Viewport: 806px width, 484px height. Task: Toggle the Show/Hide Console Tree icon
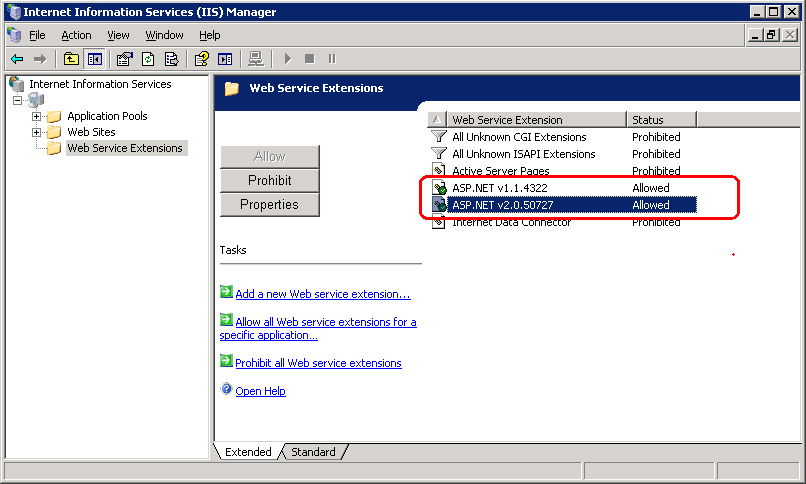(x=95, y=59)
